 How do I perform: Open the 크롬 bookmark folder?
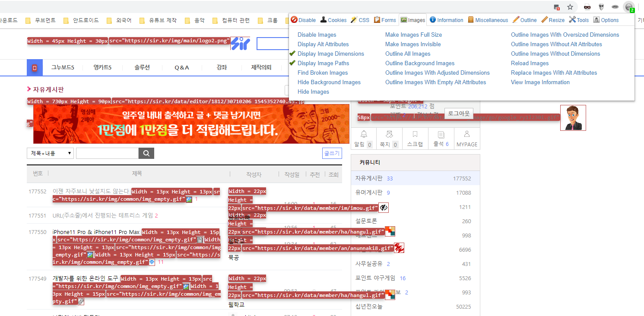point(267,20)
